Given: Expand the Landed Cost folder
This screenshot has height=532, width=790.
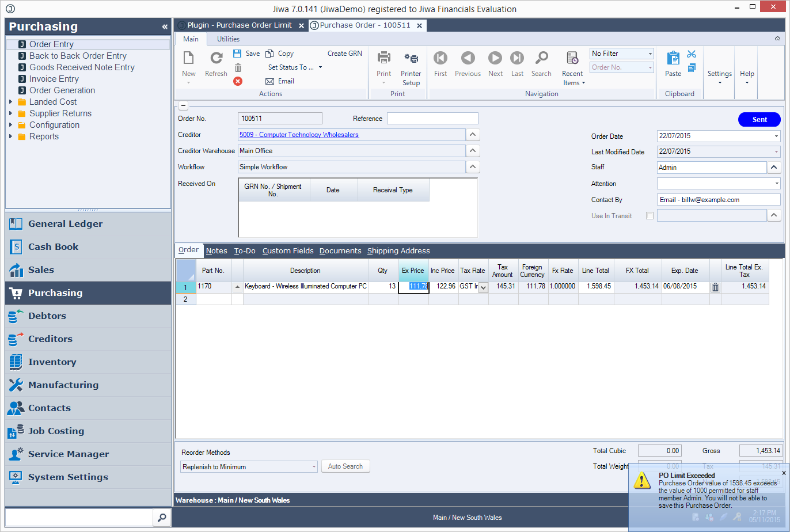Looking at the screenshot, I should point(10,102).
